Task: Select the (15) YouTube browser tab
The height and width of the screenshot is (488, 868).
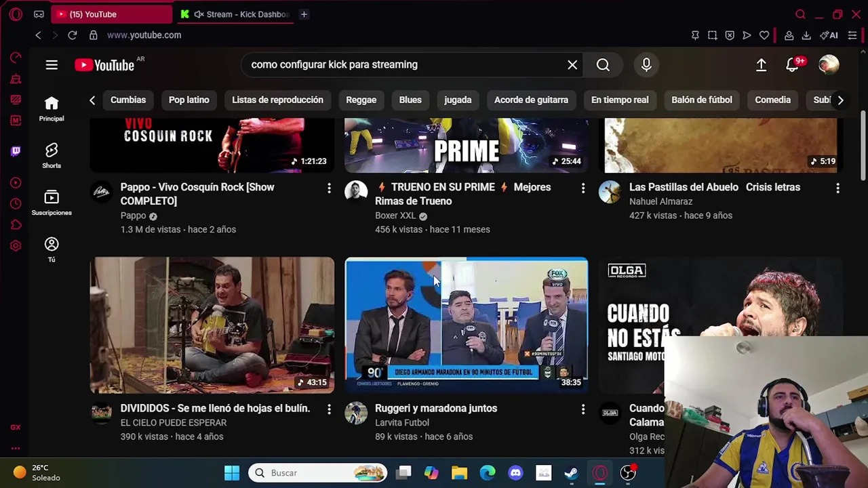Action: tap(112, 14)
